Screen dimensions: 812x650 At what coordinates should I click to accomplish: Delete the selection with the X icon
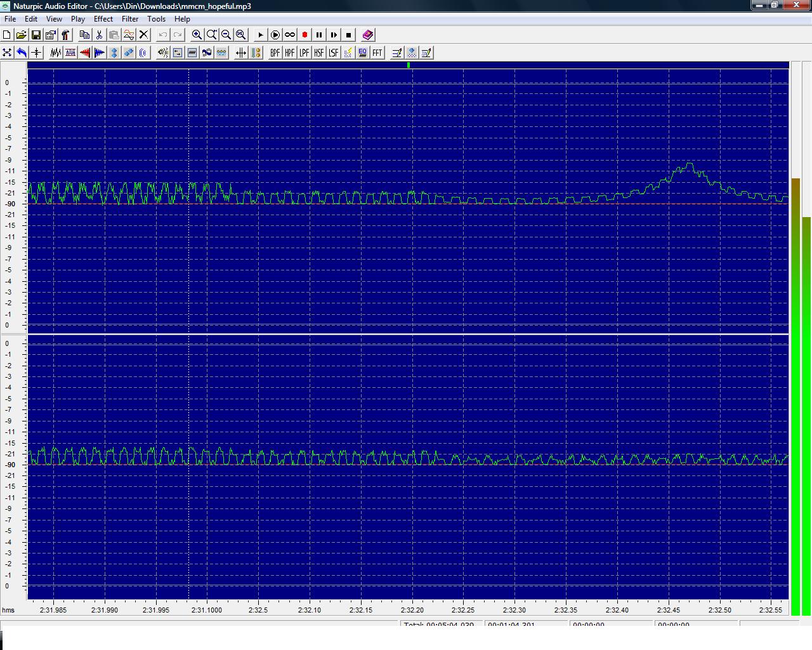click(144, 35)
